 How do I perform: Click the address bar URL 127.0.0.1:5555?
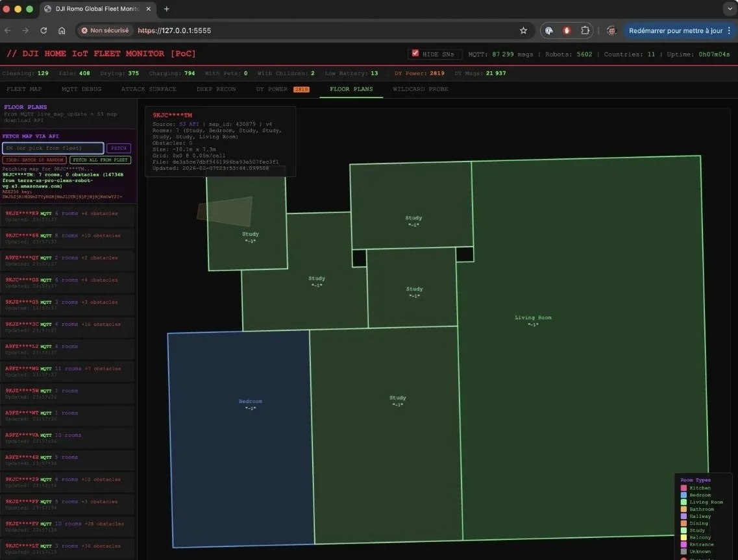[x=174, y=30]
